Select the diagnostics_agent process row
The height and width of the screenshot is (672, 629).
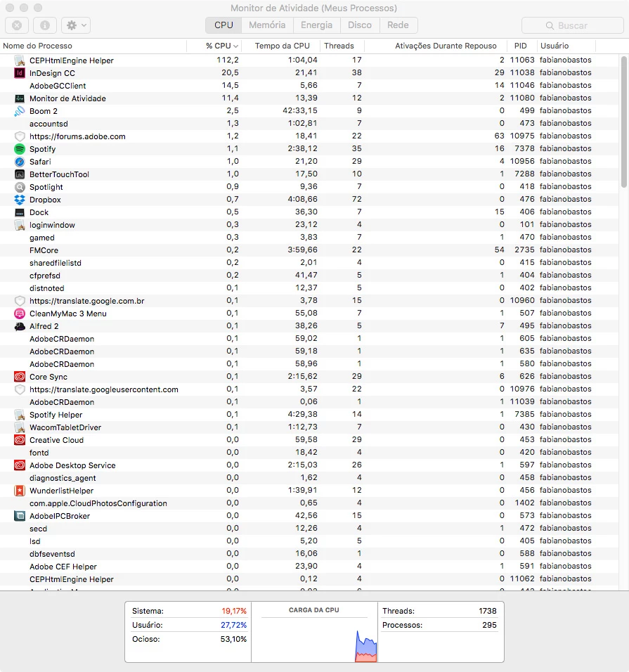tap(309, 478)
